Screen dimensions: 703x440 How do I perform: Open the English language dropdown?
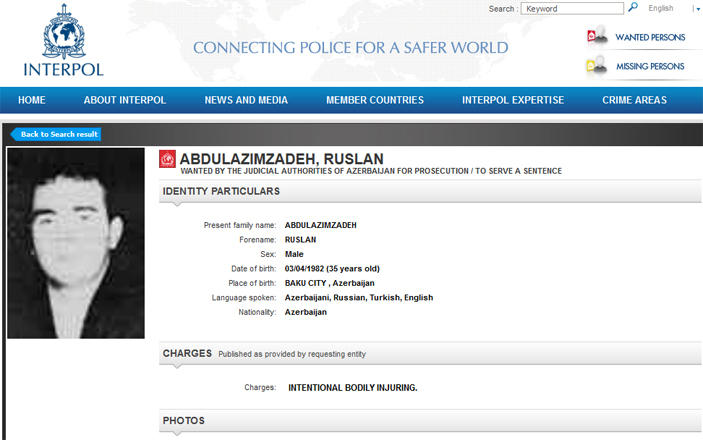coord(661,8)
